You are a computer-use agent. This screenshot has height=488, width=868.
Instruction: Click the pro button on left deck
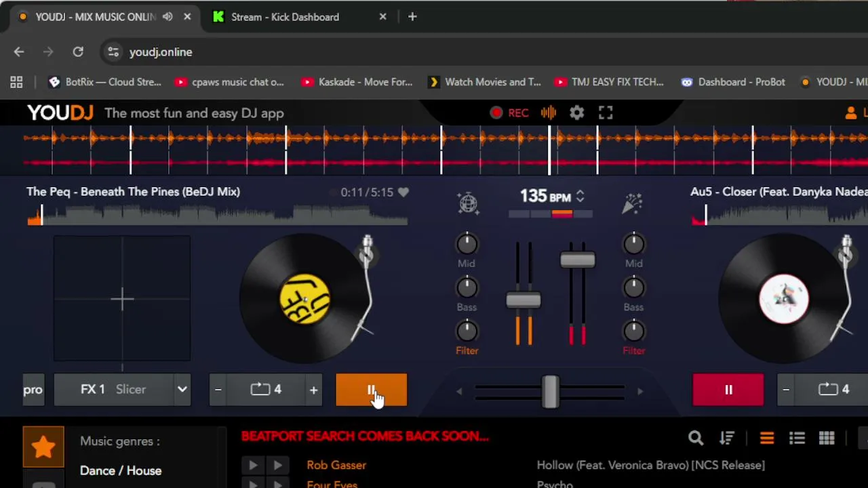point(33,390)
